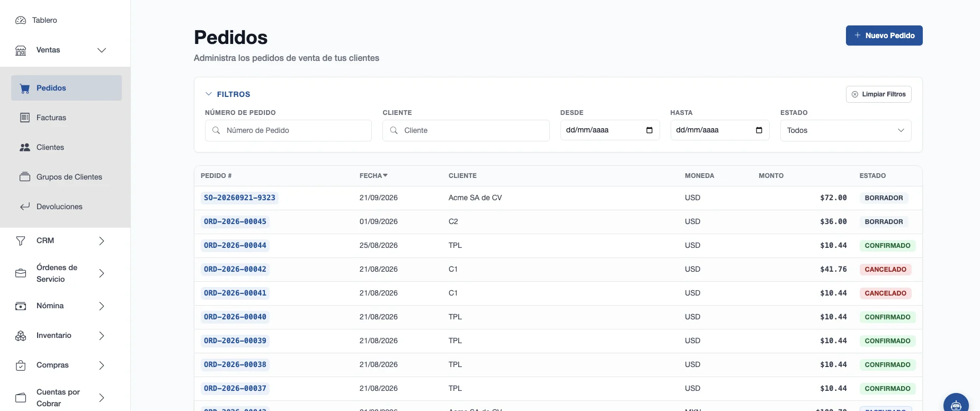The image size is (980, 411).
Task: Expand the Compras menu chevron
Action: (102, 365)
